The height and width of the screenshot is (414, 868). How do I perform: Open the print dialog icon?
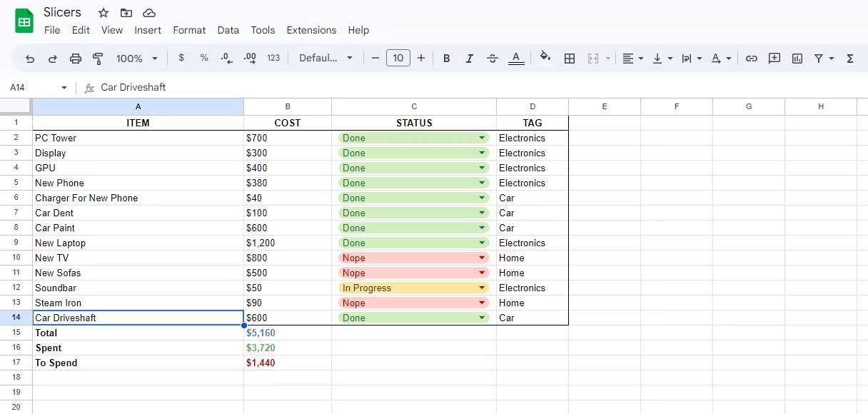click(75, 59)
